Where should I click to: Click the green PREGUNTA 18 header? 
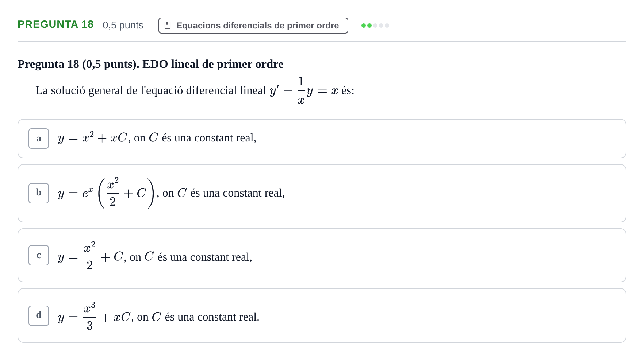click(55, 24)
